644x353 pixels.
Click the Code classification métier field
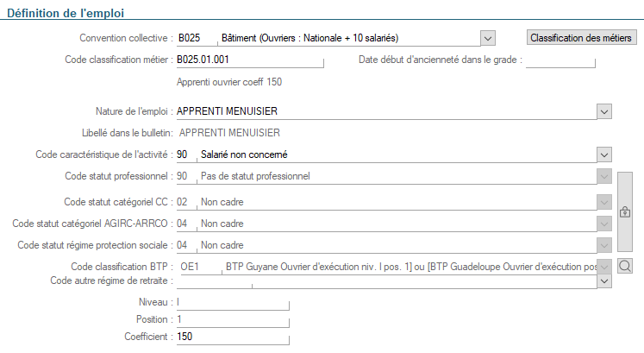pos(250,60)
